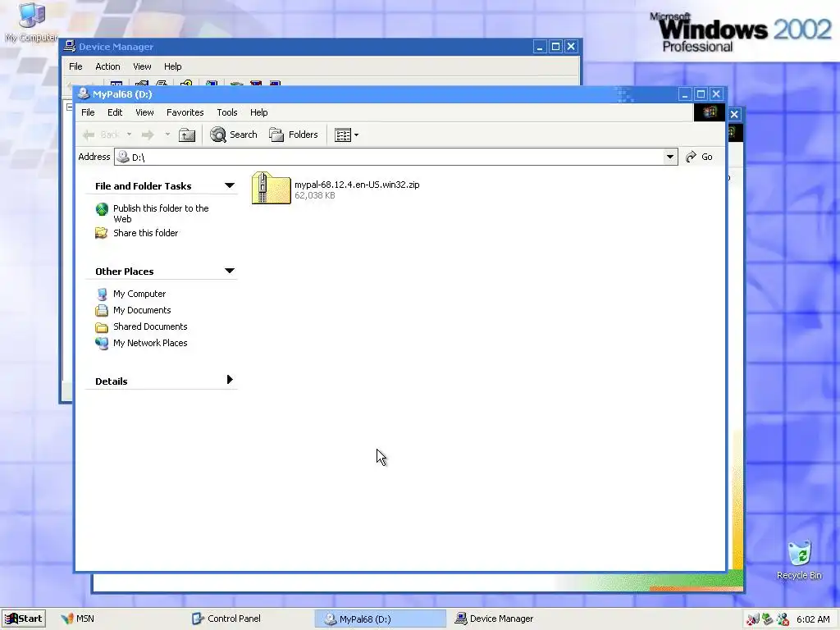Image resolution: width=840 pixels, height=630 pixels.
Task: Click the MyPal68 window title bar icon
Action: click(x=84, y=94)
